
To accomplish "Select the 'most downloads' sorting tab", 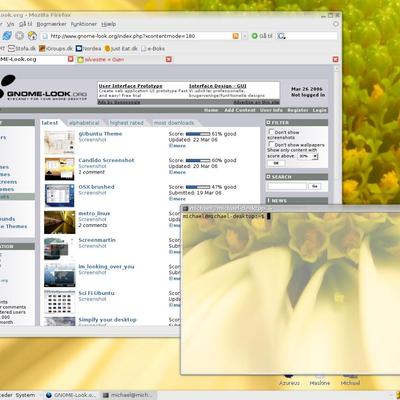I will click(174, 123).
